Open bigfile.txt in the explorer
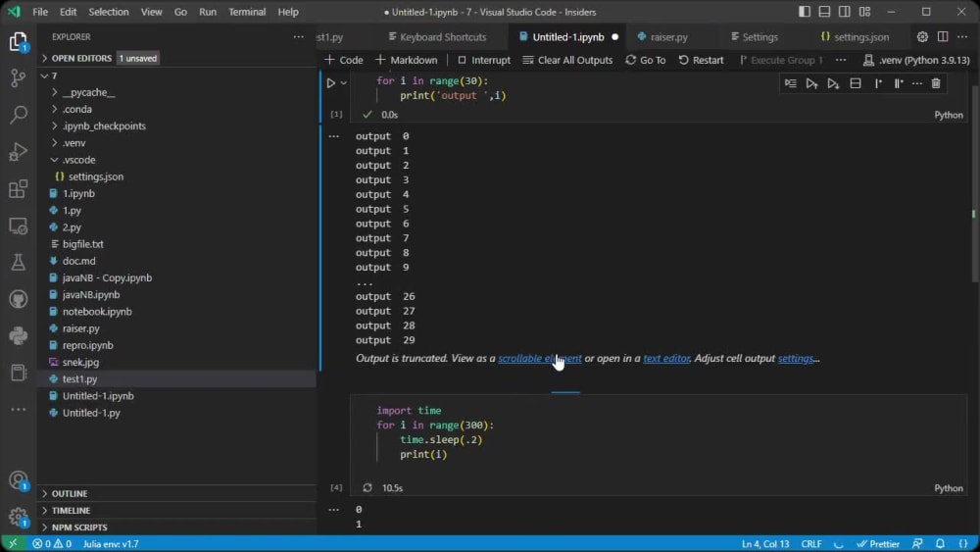The image size is (980, 552). (x=82, y=244)
